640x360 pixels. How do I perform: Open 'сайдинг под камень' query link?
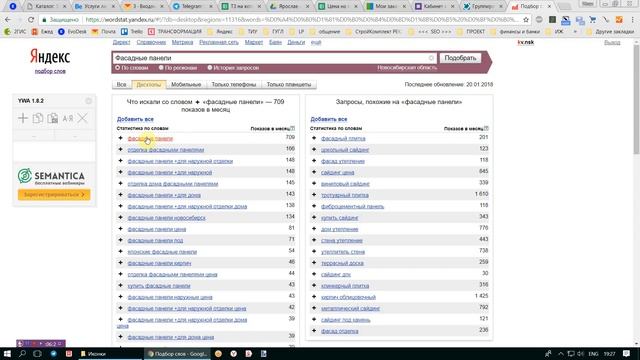[x=346, y=320]
